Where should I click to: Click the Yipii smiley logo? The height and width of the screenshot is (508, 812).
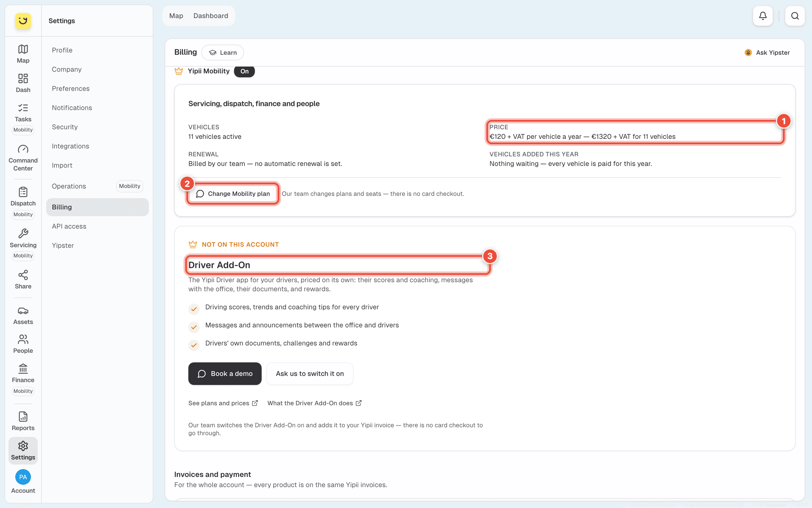pyautogui.click(x=23, y=21)
